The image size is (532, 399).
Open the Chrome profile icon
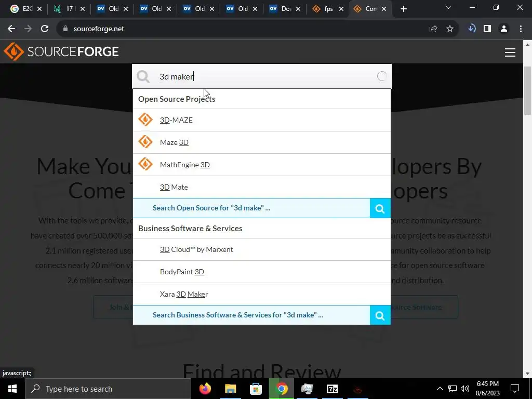504,29
